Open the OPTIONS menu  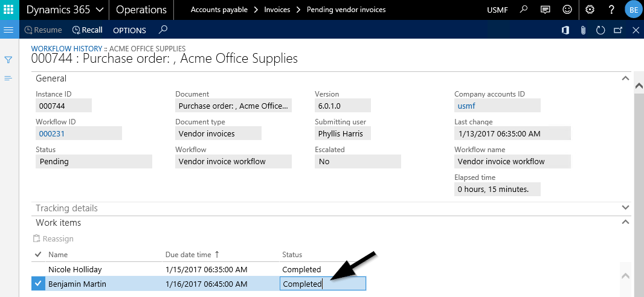pyautogui.click(x=129, y=30)
